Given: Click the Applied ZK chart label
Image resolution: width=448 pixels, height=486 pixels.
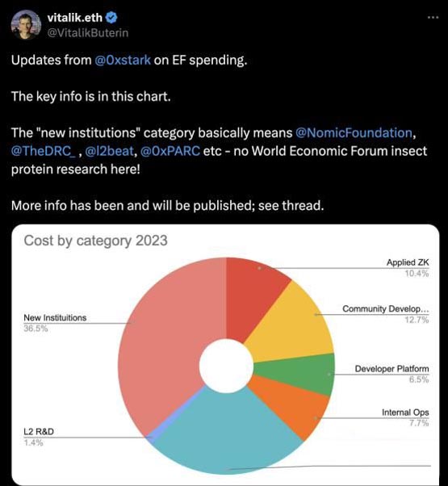Looking at the screenshot, I should pos(408,262).
